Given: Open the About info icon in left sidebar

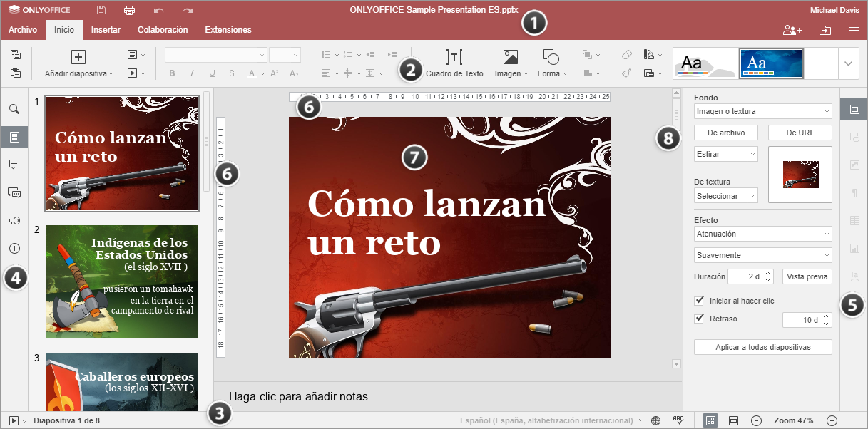Looking at the screenshot, I should 14,249.
